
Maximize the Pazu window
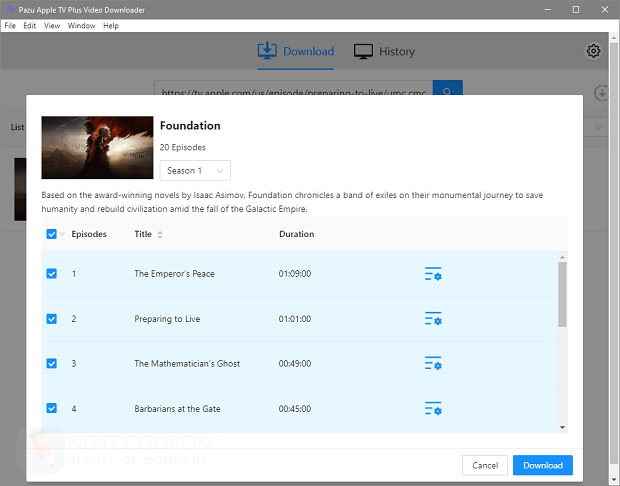coord(576,9)
